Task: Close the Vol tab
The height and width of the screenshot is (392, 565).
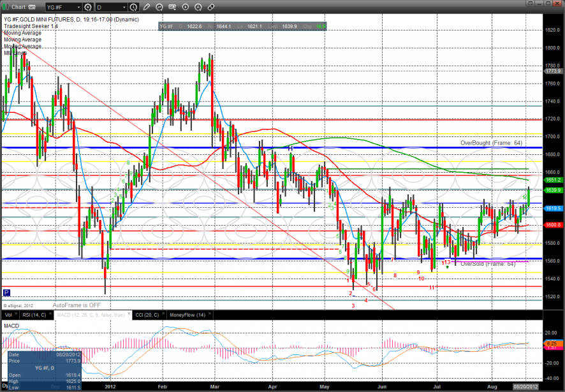Action: coord(16,314)
